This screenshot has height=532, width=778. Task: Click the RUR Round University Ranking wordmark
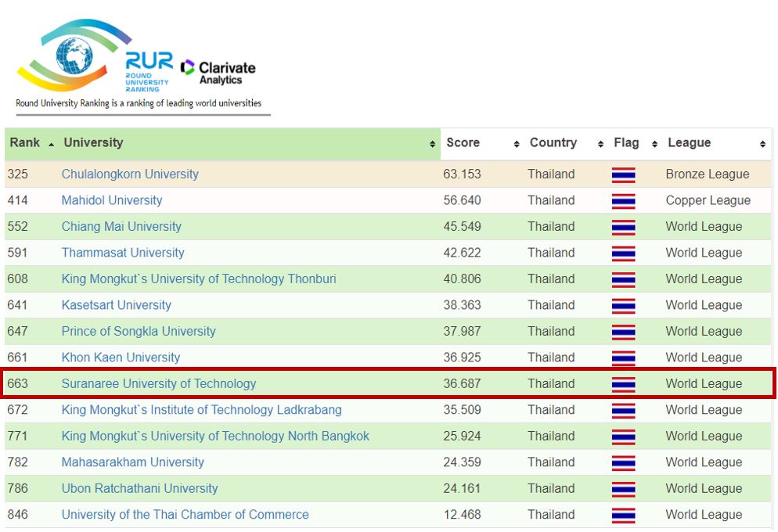pos(149,71)
